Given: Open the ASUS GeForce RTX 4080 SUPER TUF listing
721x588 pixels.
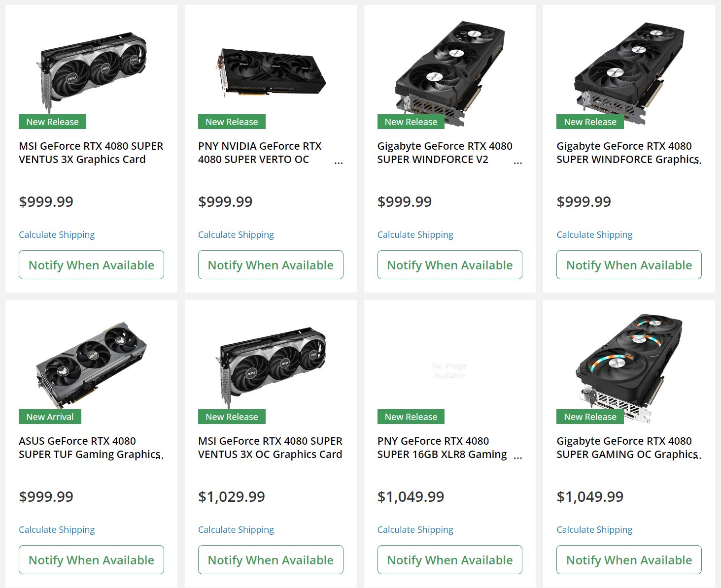Looking at the screenshot, I should pyautogui.click(x=91, y=448).
